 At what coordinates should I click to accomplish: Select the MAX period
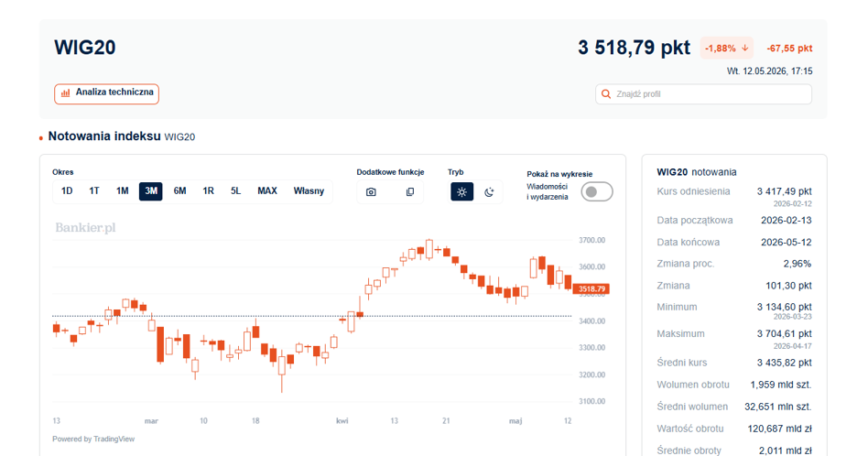tap(266, 191)
